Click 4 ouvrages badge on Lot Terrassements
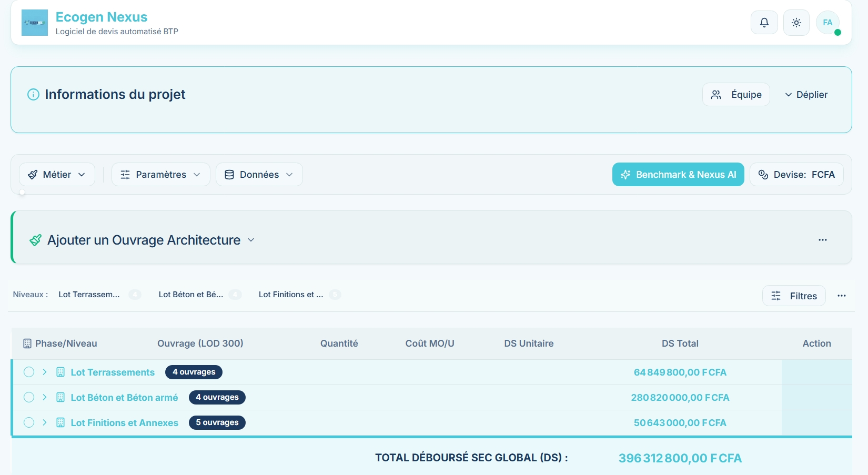 pyautogui.click(x=194, y=372)
